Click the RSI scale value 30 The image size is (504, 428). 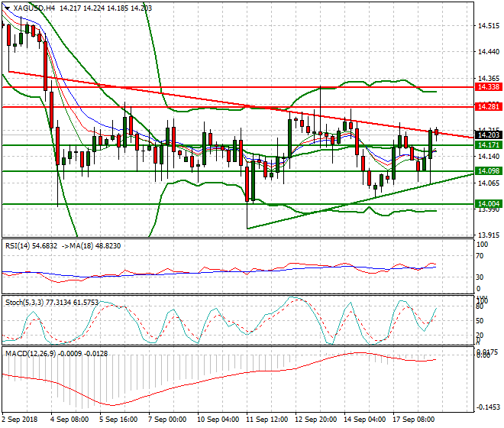coord(480,277)
